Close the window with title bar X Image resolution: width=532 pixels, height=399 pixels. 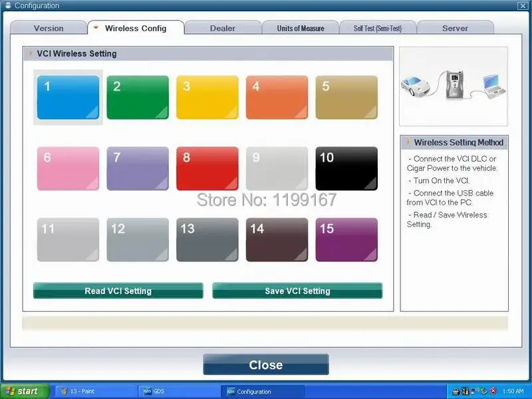click(523, 5)
